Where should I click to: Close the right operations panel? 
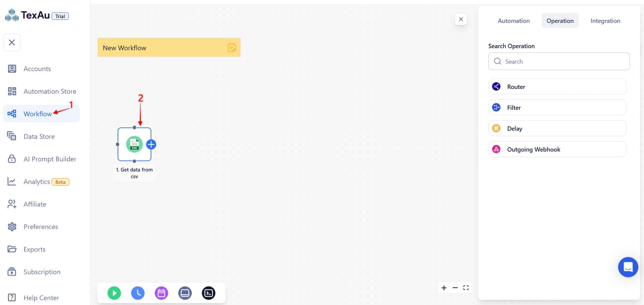[x=461, y=19]
